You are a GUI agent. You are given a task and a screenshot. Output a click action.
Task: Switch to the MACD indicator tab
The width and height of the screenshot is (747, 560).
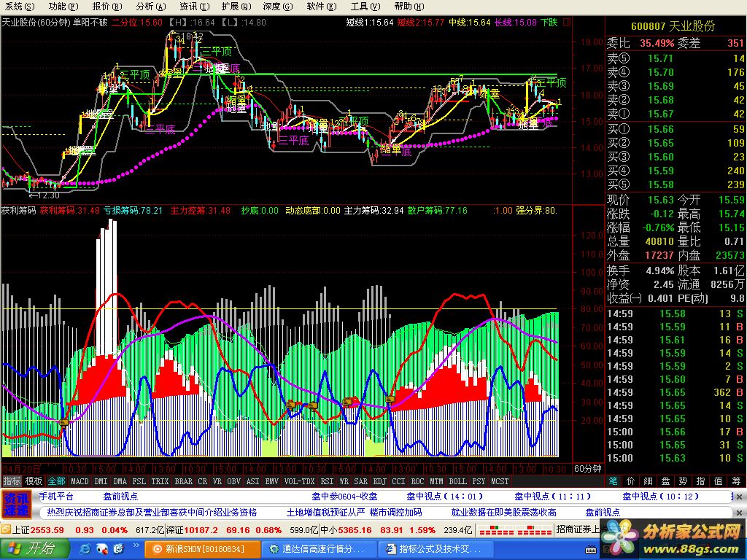coord(80,481)
